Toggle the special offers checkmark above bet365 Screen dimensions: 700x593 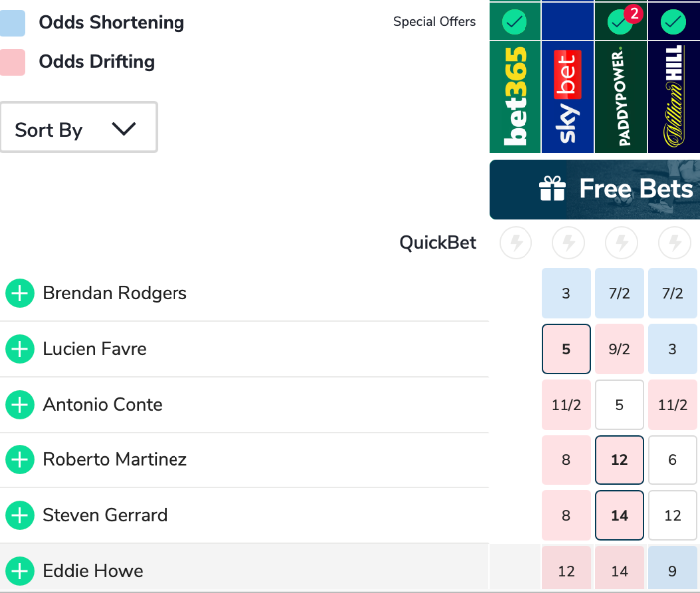point(515,21)
